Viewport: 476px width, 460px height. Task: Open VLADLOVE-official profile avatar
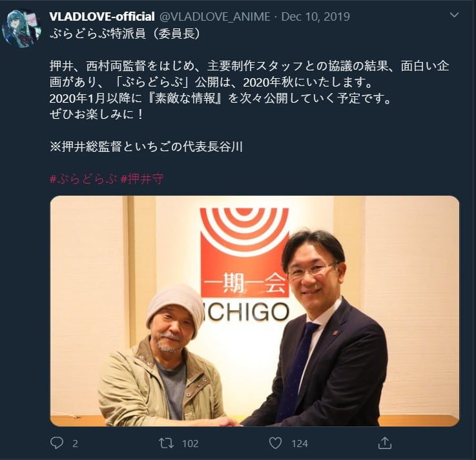(21, 28)
